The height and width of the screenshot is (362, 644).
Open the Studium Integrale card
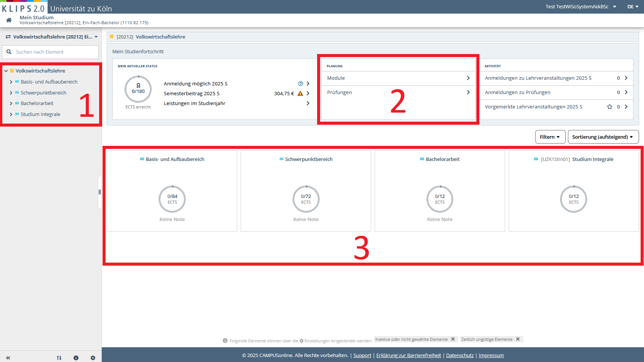click(x=574, y=191)
